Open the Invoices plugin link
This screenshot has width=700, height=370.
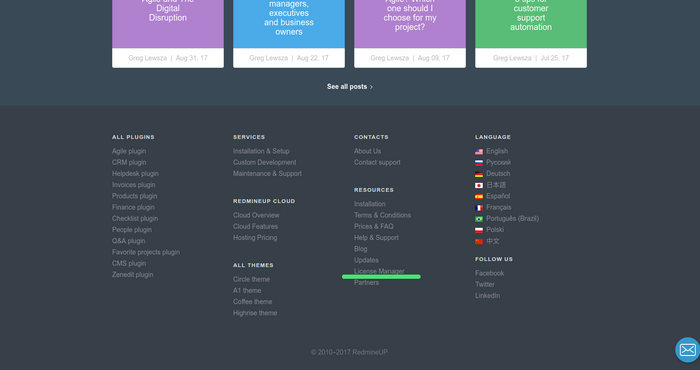point(133,185)
